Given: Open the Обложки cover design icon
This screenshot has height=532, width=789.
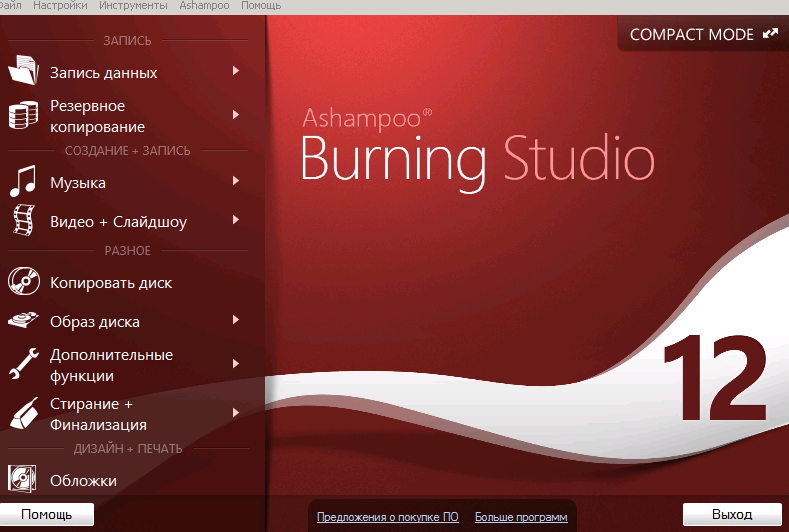Looking at the screenshot, I should pos(22,478).
